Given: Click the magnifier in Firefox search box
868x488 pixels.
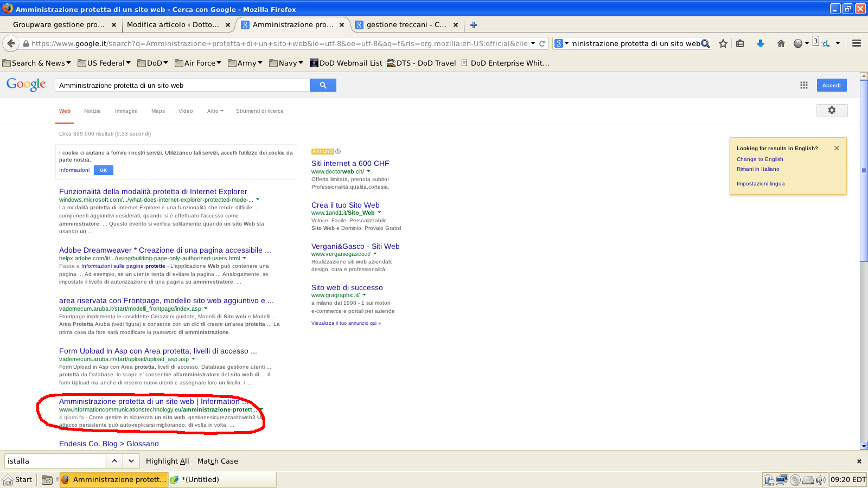Looking at the screenshot, I should pyautogui.click(x=705, y=43).
